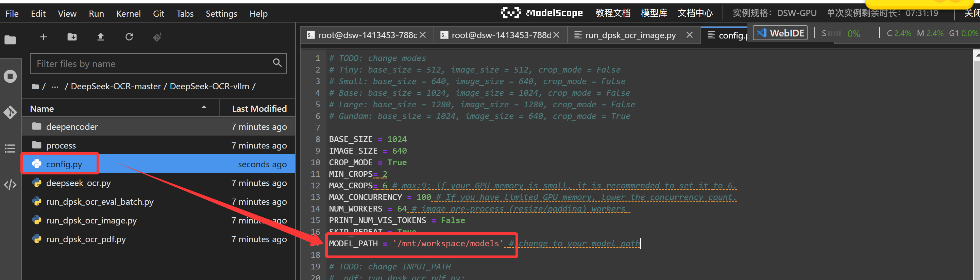Open the File Browser sidebar icon
The height and width of the screenshot is (280, 980).
[10, 40]
